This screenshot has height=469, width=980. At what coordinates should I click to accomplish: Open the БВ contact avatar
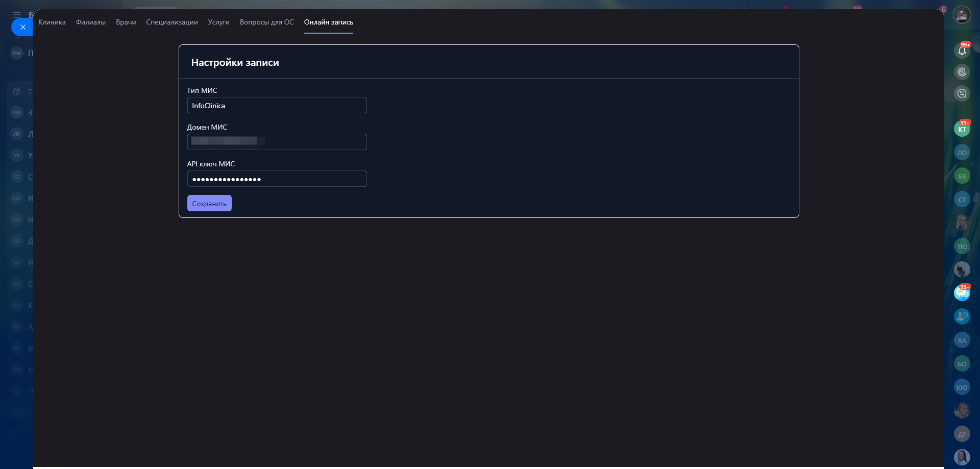coord(962,176)
